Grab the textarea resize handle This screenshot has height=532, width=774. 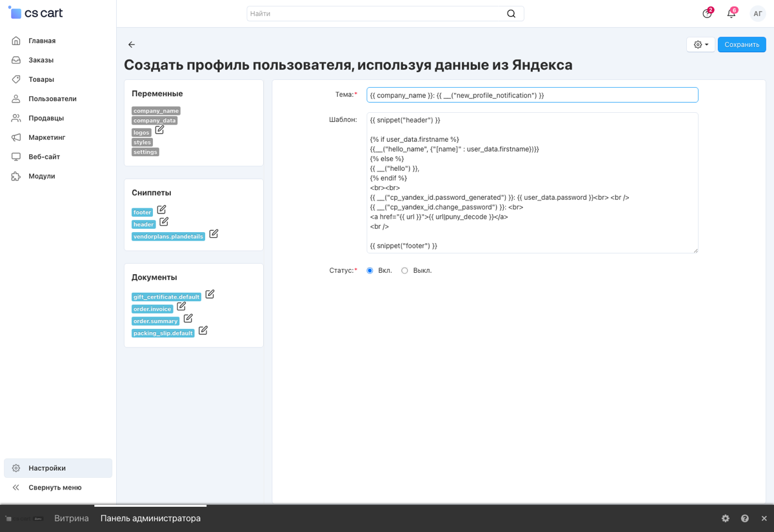tap(695, 250)
